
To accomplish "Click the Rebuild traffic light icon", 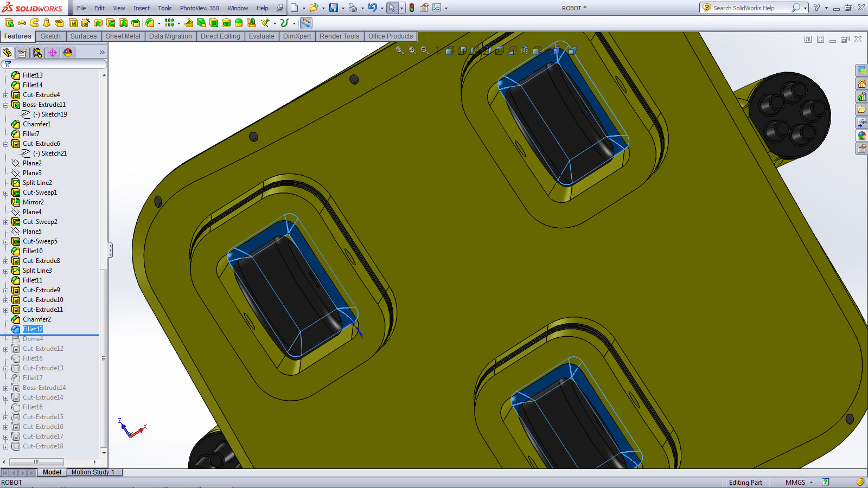I will click(412, 8).
